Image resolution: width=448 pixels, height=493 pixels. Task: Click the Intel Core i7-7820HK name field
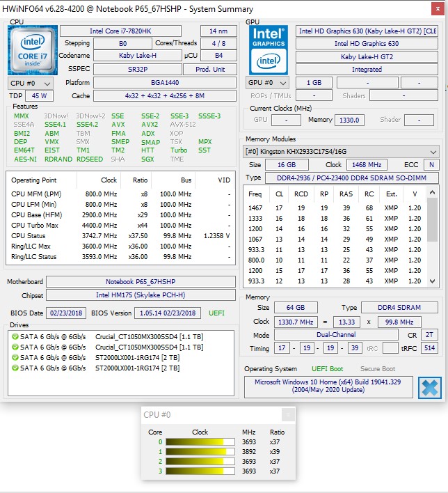120,31
